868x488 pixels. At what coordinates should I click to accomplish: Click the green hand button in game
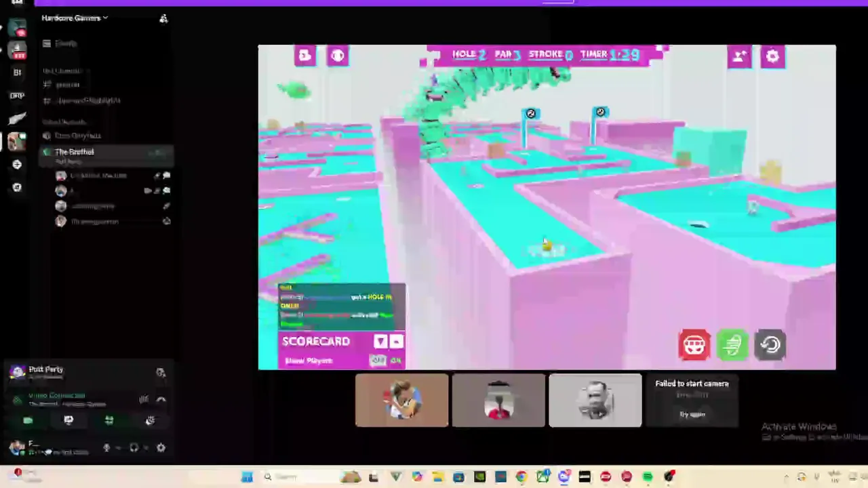point(732,345)
